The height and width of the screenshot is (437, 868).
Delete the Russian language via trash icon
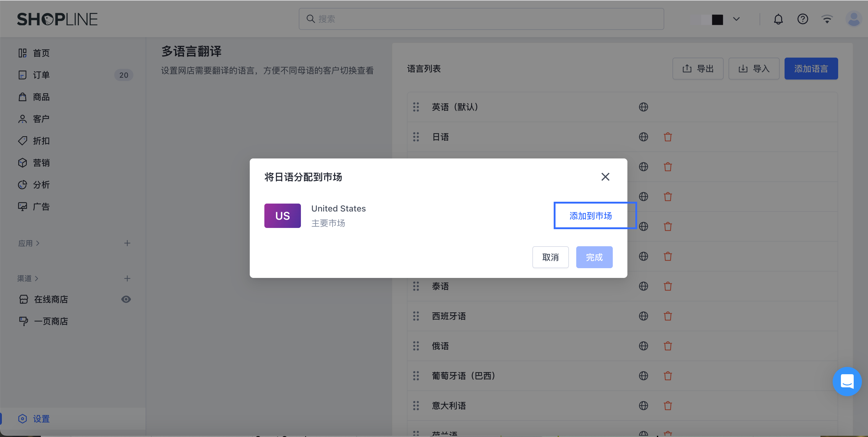pos(668,346)
